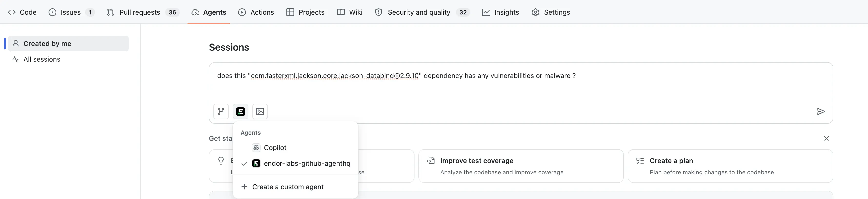Click the Settings gear icon
868x199 pixels.
coord(535,12)
